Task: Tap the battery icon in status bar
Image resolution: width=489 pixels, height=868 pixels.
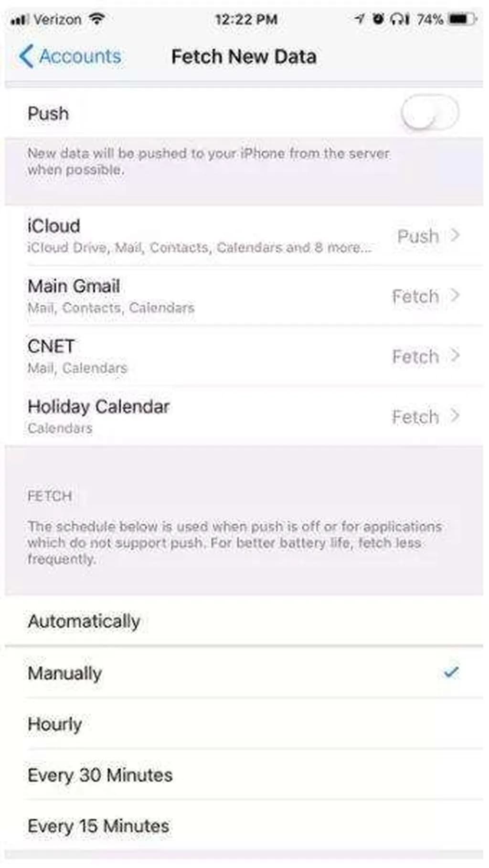Action: (461, 19)
